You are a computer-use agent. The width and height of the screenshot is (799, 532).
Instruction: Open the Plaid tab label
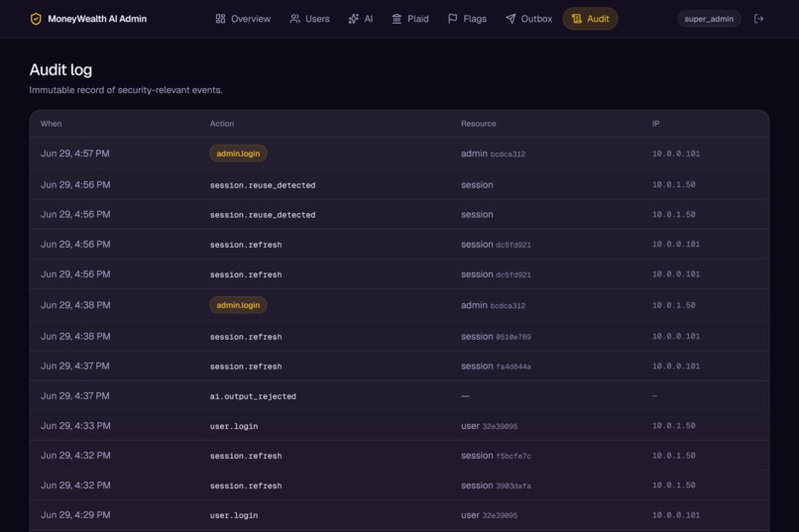point(418,19)
